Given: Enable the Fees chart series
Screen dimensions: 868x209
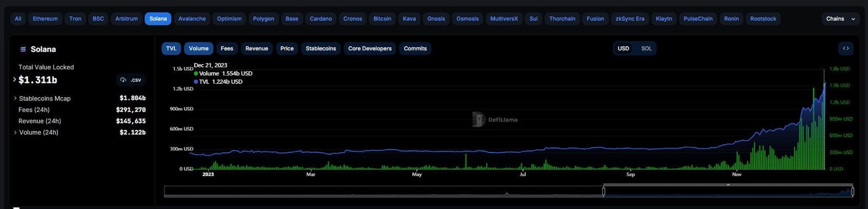Looking at the screenshot, I should coord(227,48).
